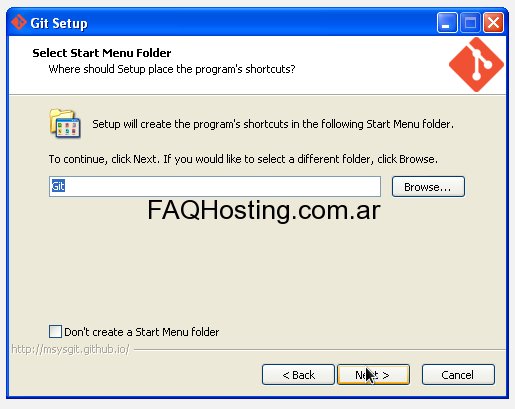Click the small Git icon in title bar
Image resolution: width=515 pixels, height=409 pixels.
click(x=19, y=22)
